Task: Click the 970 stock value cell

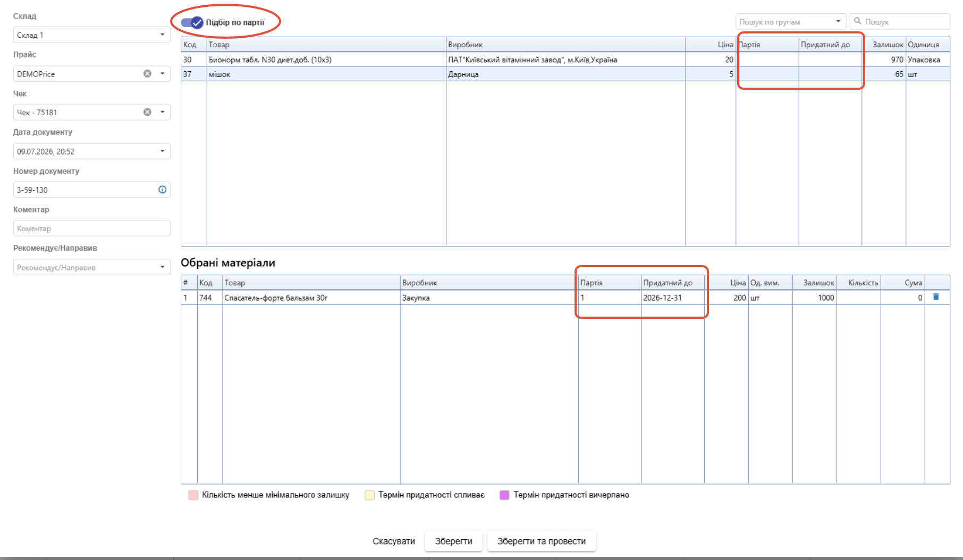Action: 884,60
